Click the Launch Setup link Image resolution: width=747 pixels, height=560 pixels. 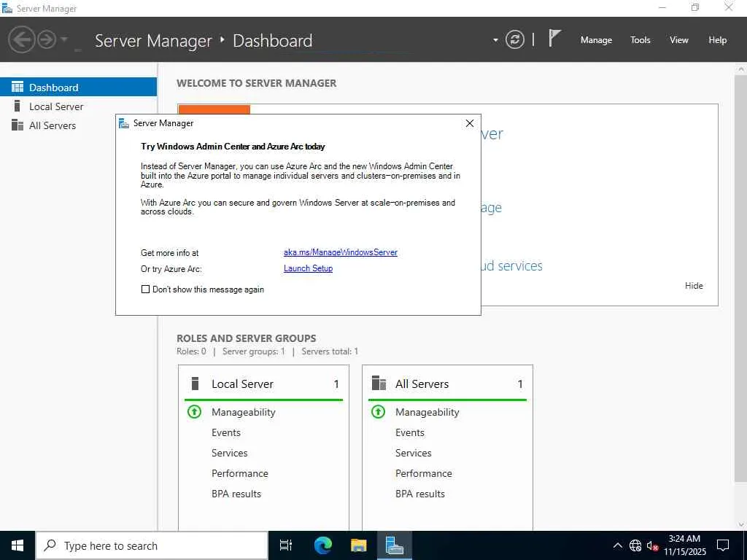(x=309, y=268)
